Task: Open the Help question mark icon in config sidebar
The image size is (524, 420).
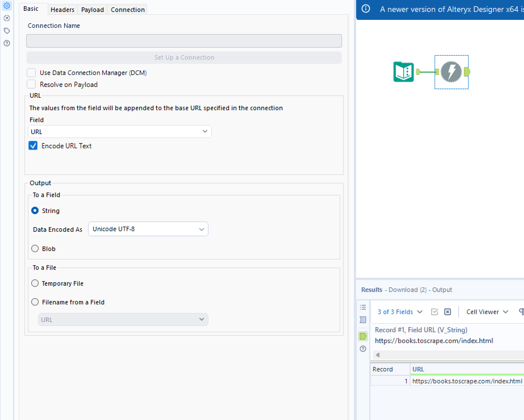Action: tap(7, 43)
